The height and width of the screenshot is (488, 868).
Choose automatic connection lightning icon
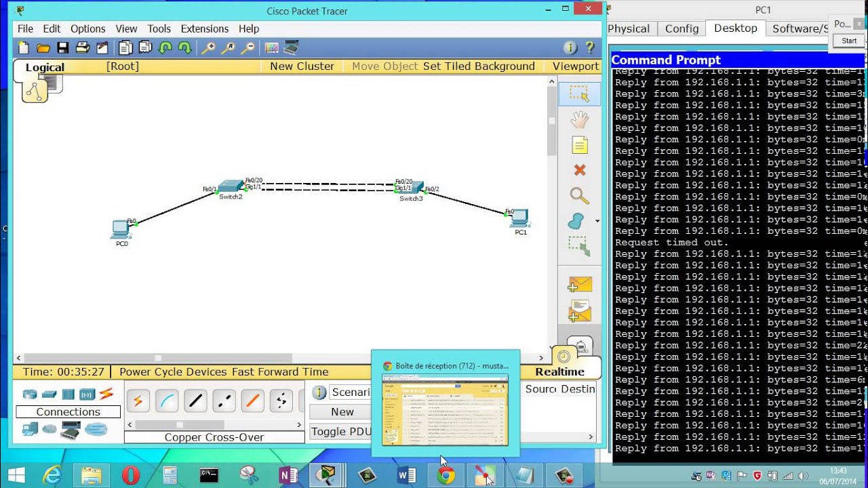pos(138,401)
